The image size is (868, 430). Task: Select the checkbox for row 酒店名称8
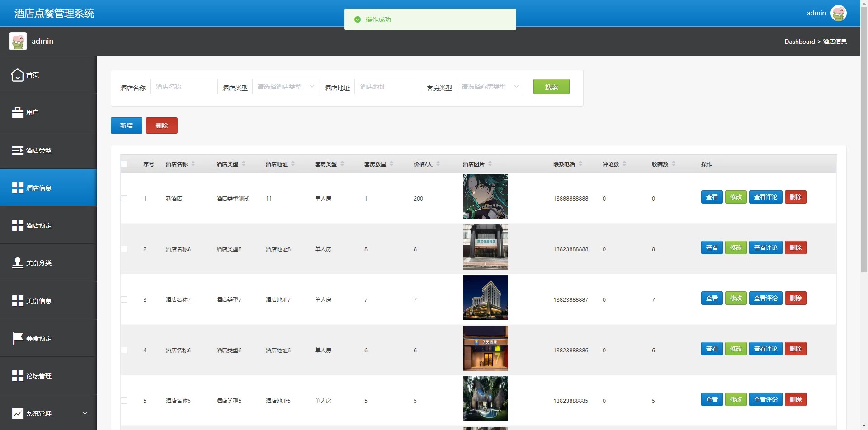124,249
